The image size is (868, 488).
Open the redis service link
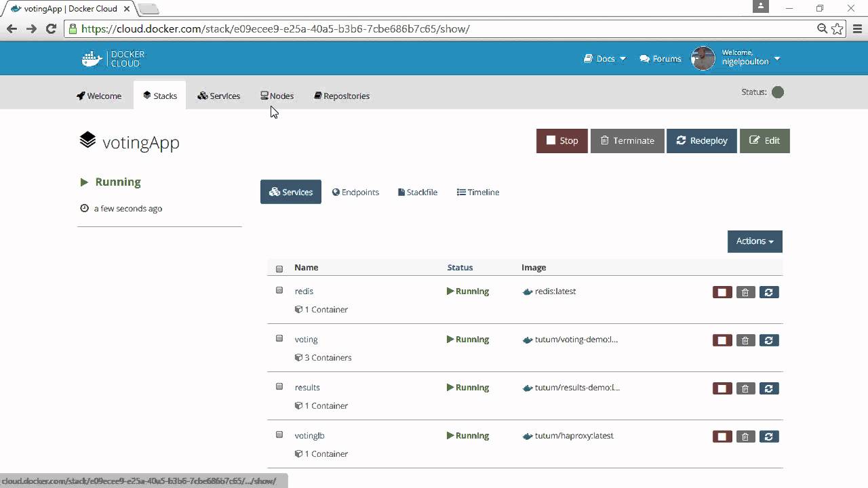pos(304,291)
